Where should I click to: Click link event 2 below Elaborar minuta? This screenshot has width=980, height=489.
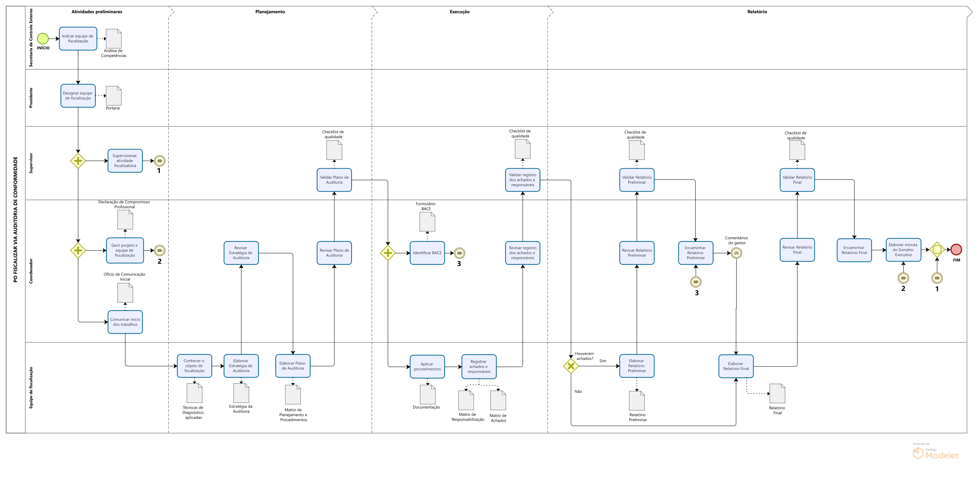point(903,278)
